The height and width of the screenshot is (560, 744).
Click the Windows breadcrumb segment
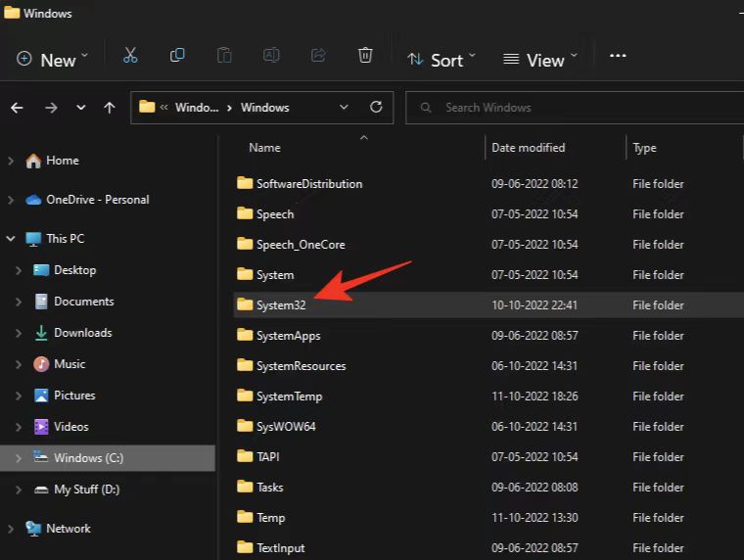(x=264, y=108)
